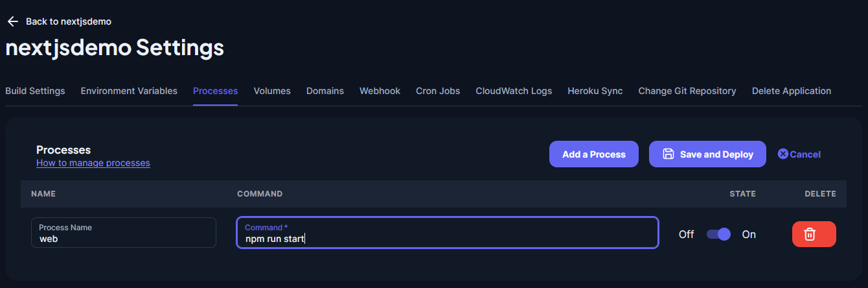Open the Build Settings tab
The height and width of the screenshot is (288, 868).
[x=35, y=91]
